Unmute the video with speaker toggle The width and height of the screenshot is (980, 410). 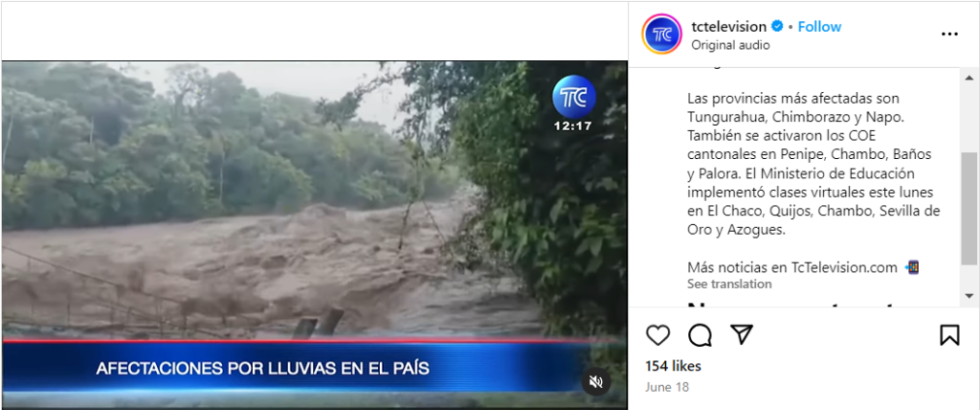click(x=596, y=382)
